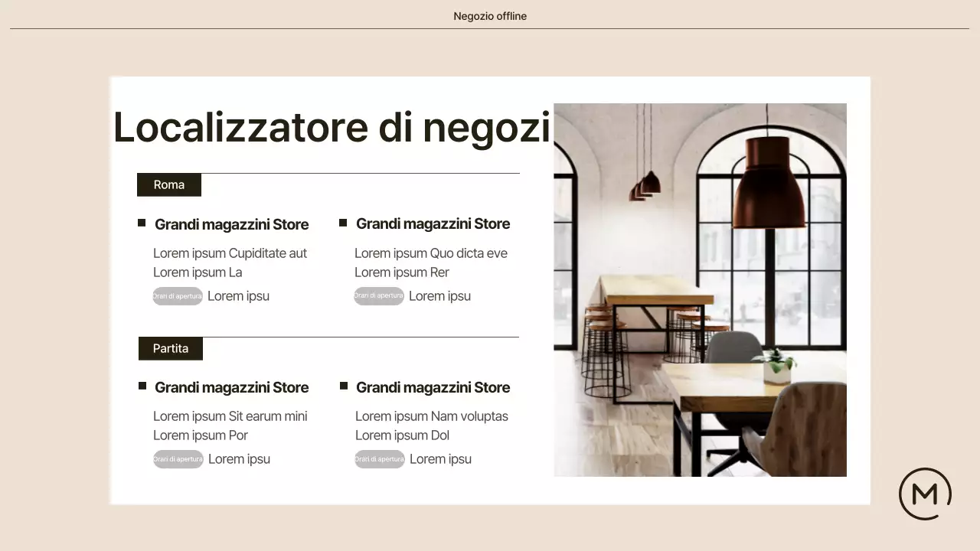The image size is (980, 551).
Task: Open the 'Orari di apertura' badge under Cupiditate listing
Action: point(177,296)
